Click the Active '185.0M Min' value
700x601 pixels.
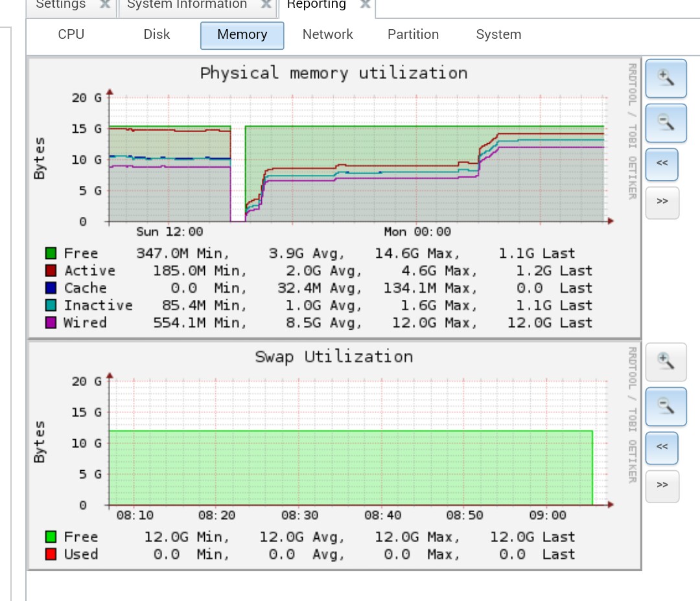pos(200,271)
